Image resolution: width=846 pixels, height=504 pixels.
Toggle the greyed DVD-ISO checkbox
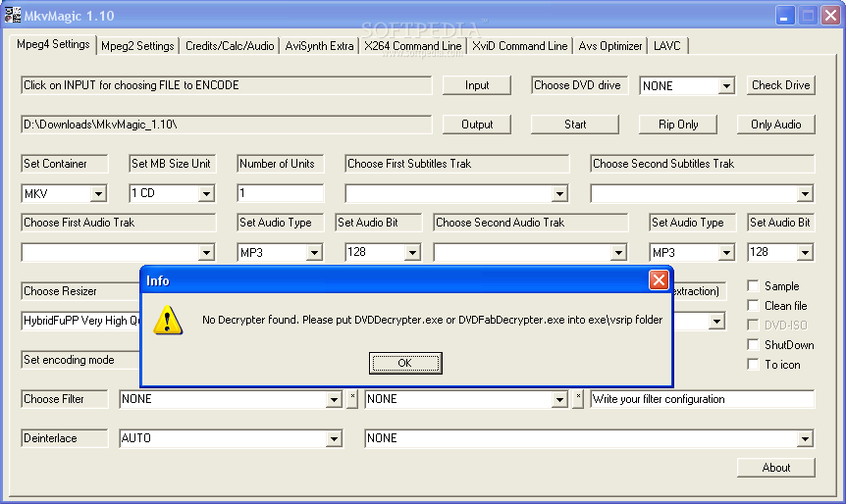pyautogui.click(x=753, y=325)
